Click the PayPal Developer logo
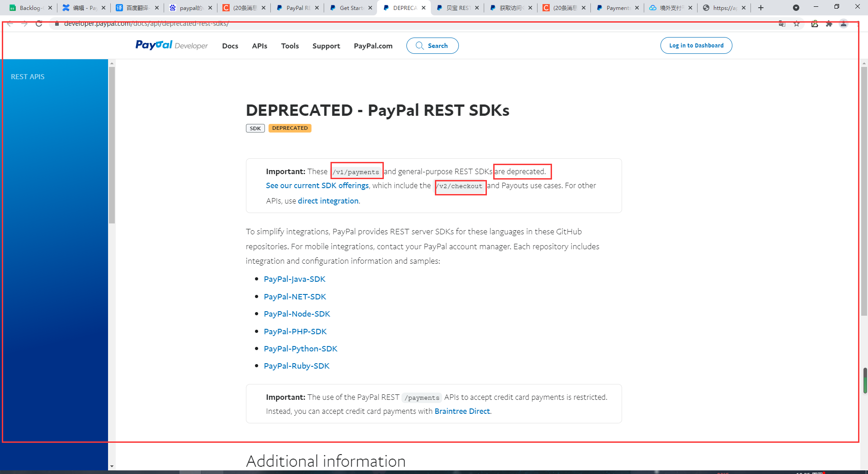 pyautogui.click(x=171, y=45)
